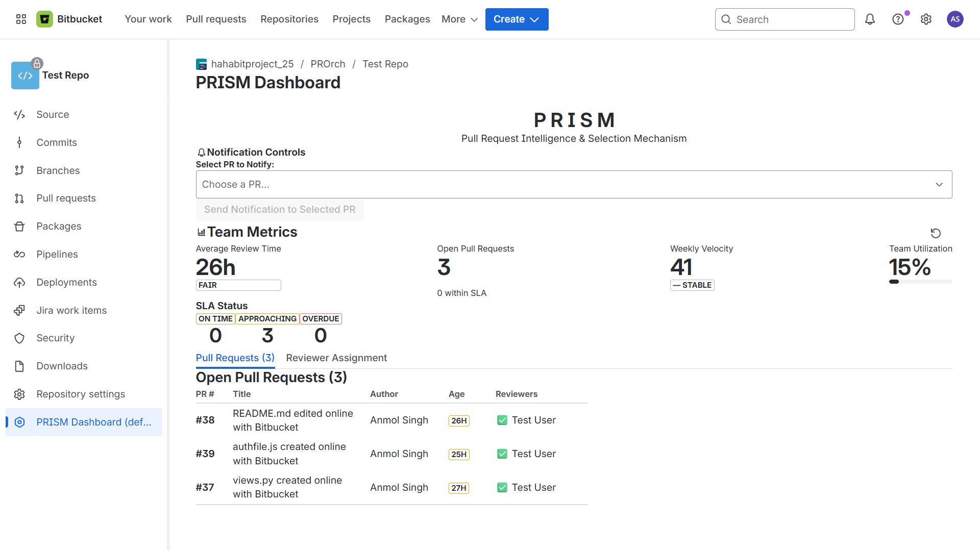Click the help question mark icon
This screenshot has height=551, width=980.
tap(898, 19)
